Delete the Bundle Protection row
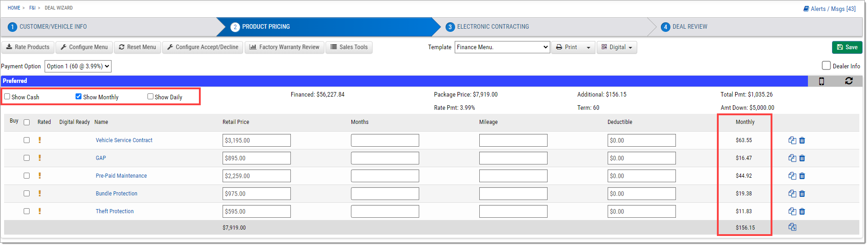This screenshot has height=246, width=868. coord(802,194)
